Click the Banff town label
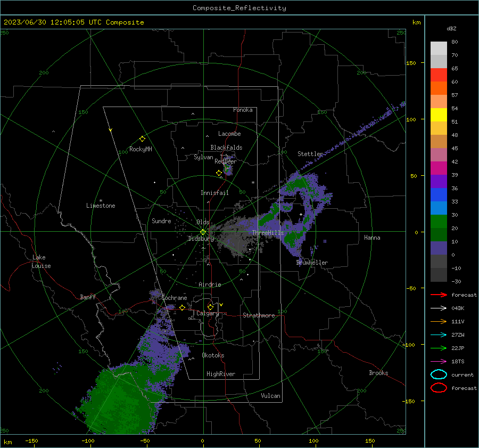The image size is (479, 448). pyautogui.click(x=88, y=297)
